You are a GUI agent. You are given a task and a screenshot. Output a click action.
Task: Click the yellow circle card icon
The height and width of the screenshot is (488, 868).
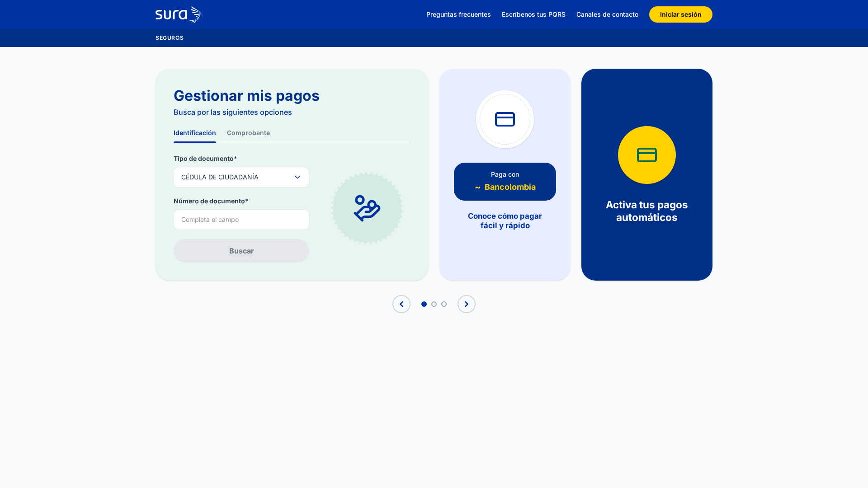coord(647,155)
